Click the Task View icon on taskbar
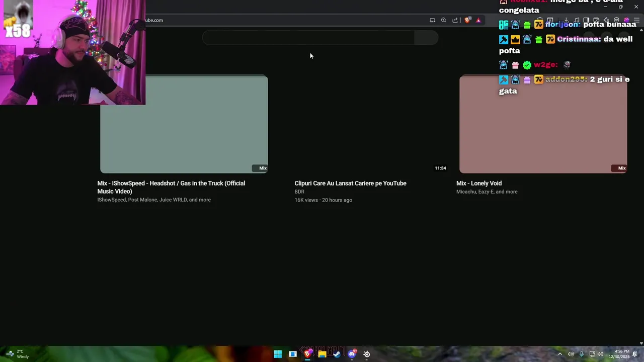 tap(292, 354)
